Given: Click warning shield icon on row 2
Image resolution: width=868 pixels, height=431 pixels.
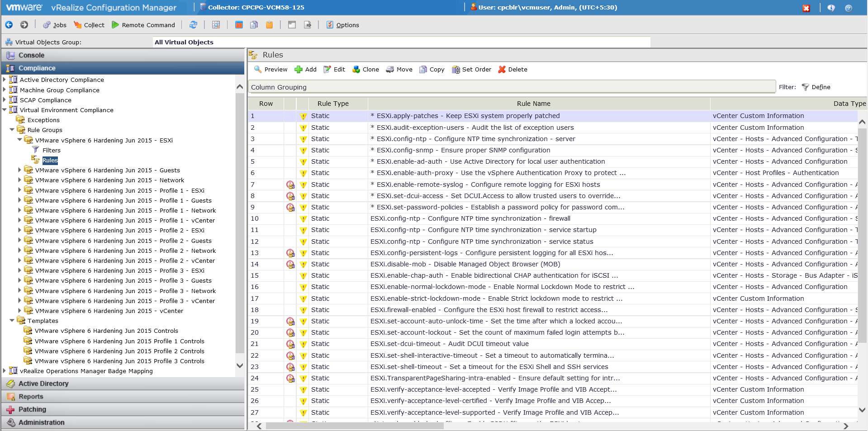Looking at the screenshot, I should click(303, 128).
